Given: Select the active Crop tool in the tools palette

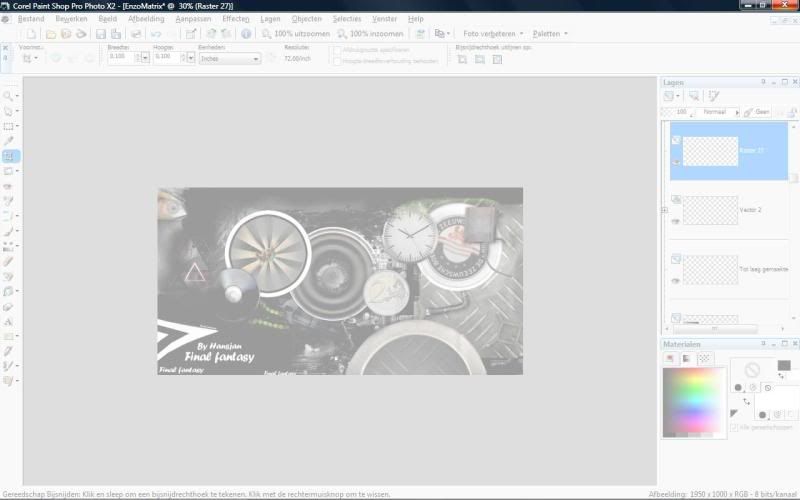Looking at the screenshot, I should (10, 156).
